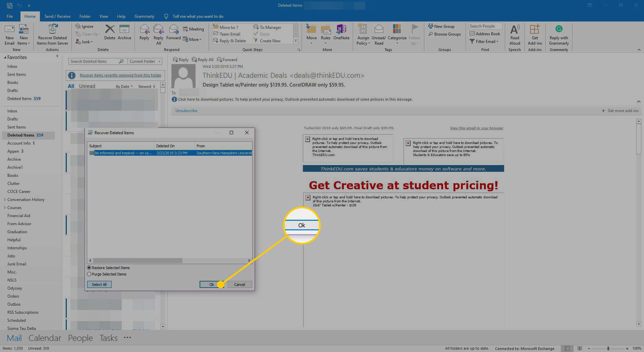The height and width of the screenshot is (352, 644).
Task: Click the Archive icon in ribbon
Action: point(124,29)
